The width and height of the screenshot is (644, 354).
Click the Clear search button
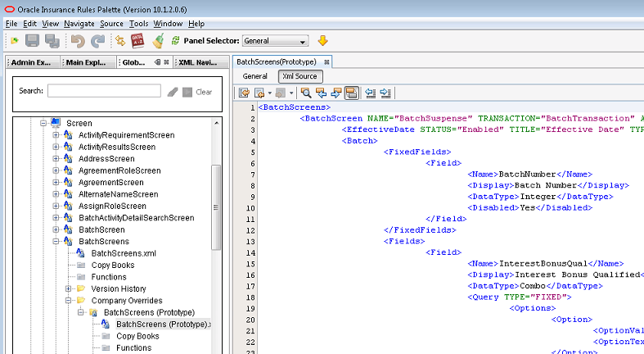[x=204, y=92]
